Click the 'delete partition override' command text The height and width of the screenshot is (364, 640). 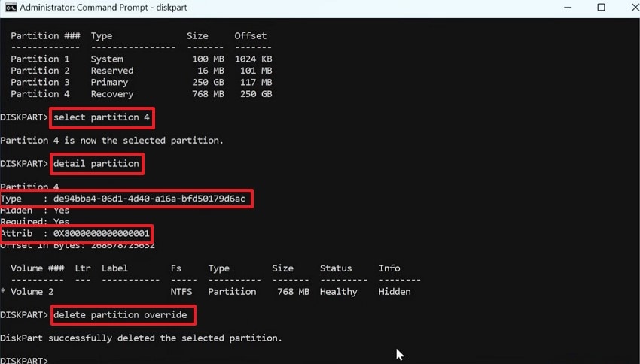[120, 315]
